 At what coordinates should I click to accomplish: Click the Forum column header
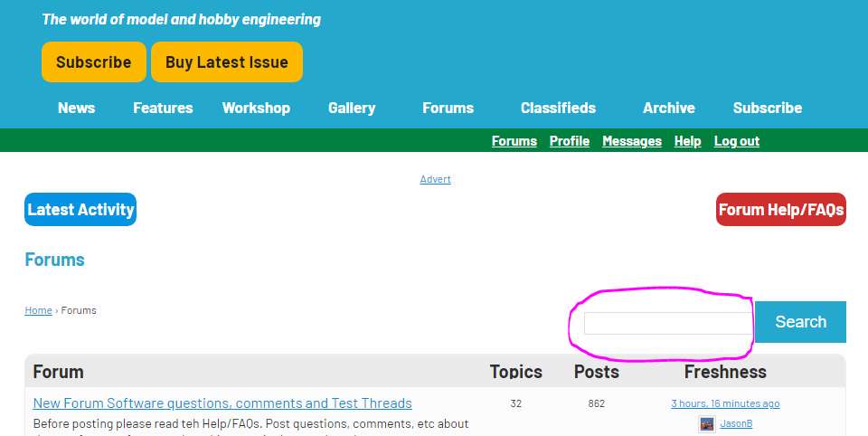[x=58, y=372]
